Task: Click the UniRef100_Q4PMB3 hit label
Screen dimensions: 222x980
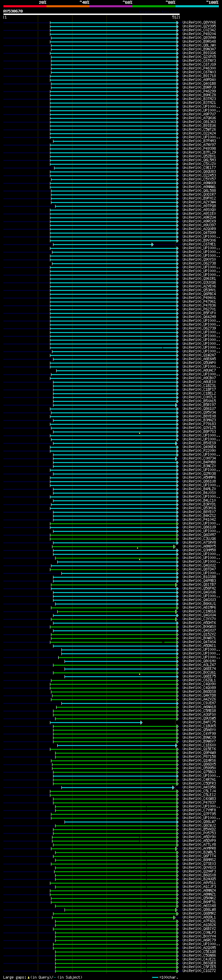Action: (x=199, y=580)
